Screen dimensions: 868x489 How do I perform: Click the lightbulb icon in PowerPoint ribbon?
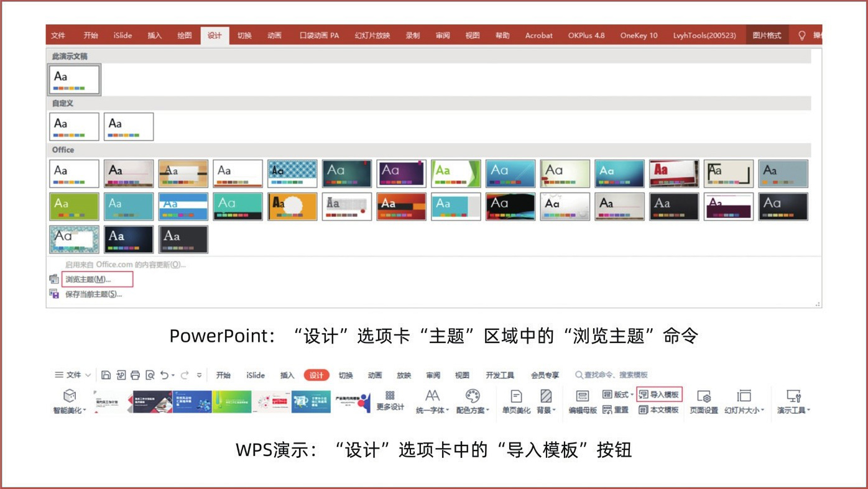coord(801,35)
